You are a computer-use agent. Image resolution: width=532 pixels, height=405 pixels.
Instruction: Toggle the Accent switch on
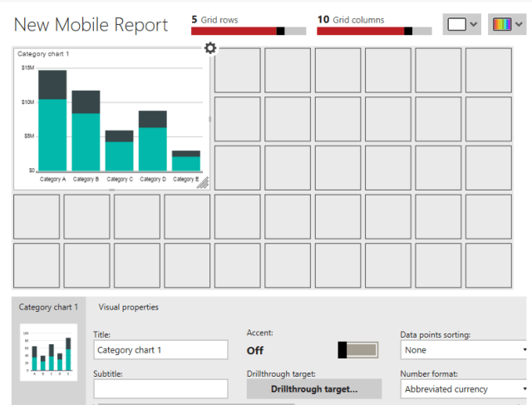[358, 350]
